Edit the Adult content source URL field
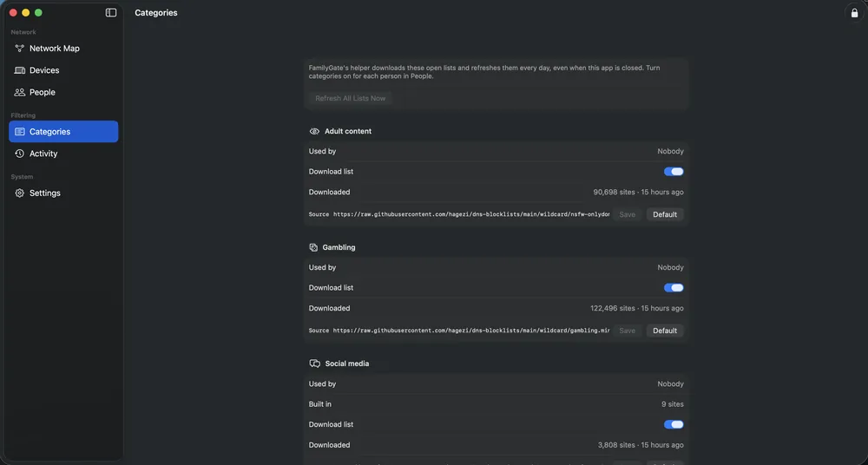 (x=471, y=214)
